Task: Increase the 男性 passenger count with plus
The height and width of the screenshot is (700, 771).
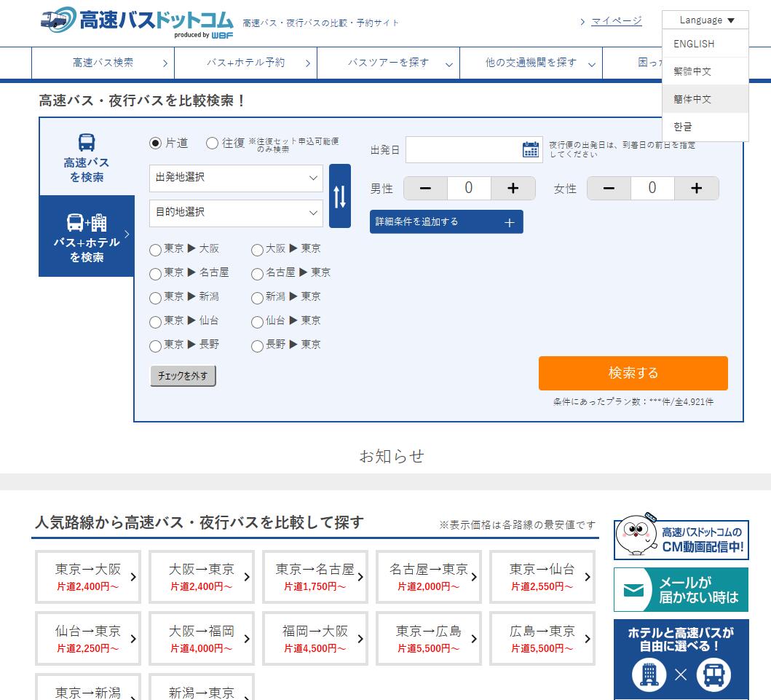Action: [513, 188]
